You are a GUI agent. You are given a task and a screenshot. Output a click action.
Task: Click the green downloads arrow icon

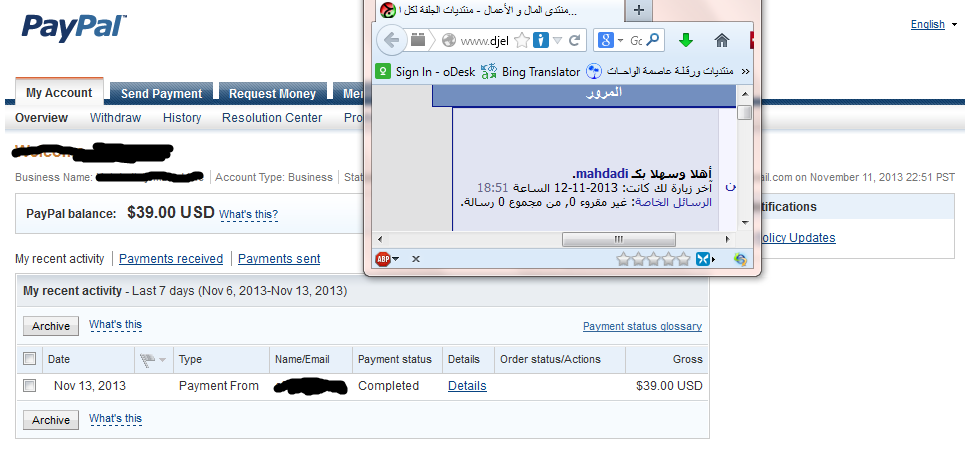[685, 40]
